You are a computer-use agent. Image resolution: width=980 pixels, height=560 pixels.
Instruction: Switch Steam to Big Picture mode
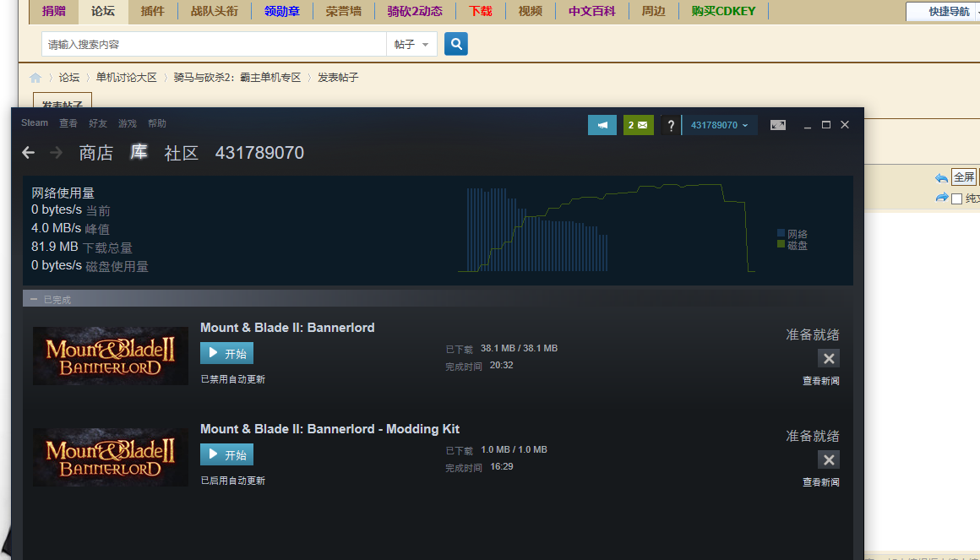tap(777, 125)
